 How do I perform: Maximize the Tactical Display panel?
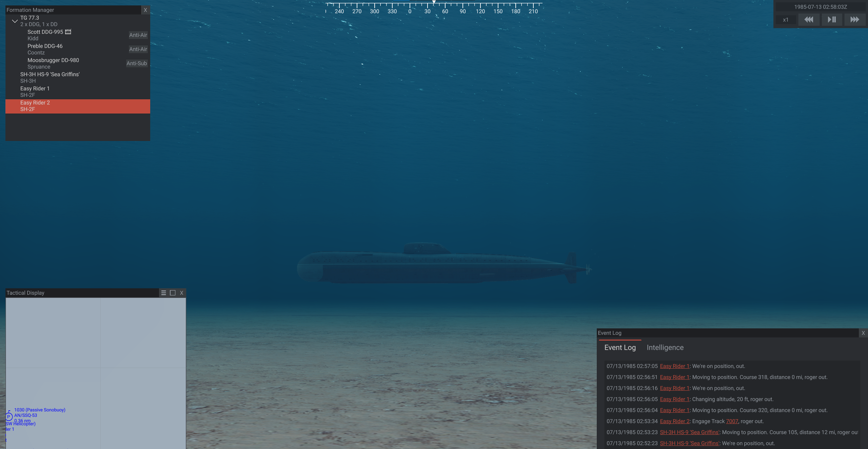click(173, 293)
